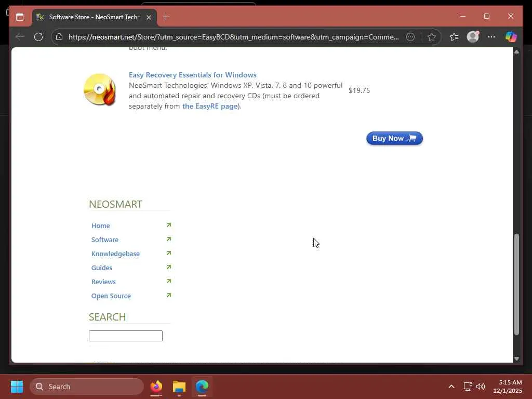
Task: Open the Software footer link
Action: click(x=105, y=240)
